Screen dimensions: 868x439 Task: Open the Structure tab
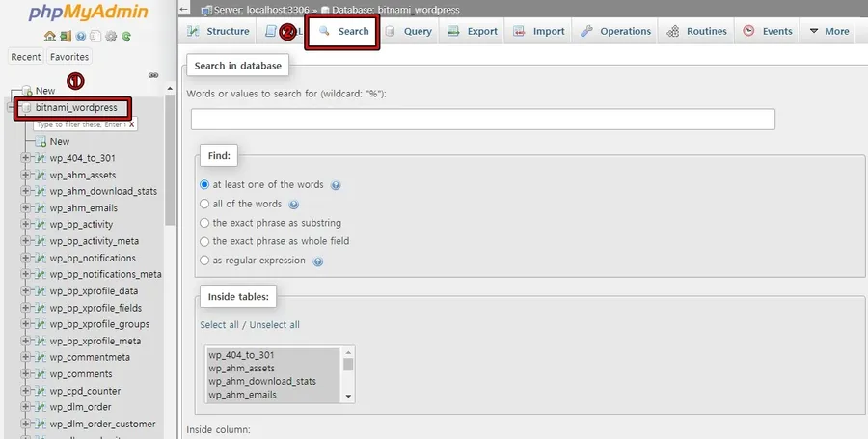218,31
